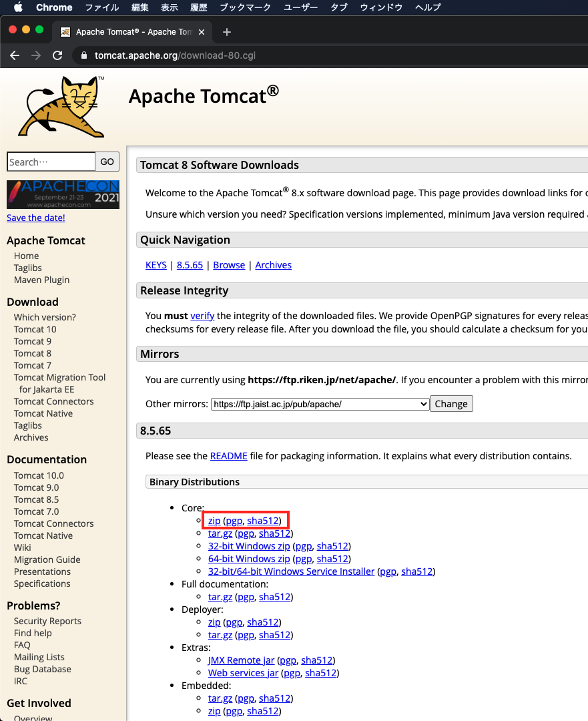This screenshot has height=721, width=588.
Task: Download the Core zip distribution
Action: 214,521
